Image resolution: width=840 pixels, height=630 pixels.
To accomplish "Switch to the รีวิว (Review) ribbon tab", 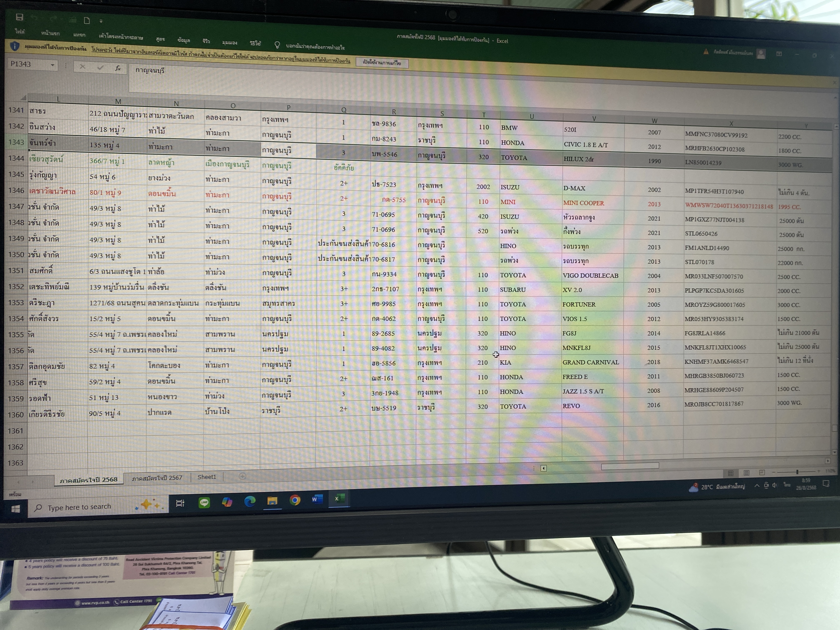I will coord(206,41).
